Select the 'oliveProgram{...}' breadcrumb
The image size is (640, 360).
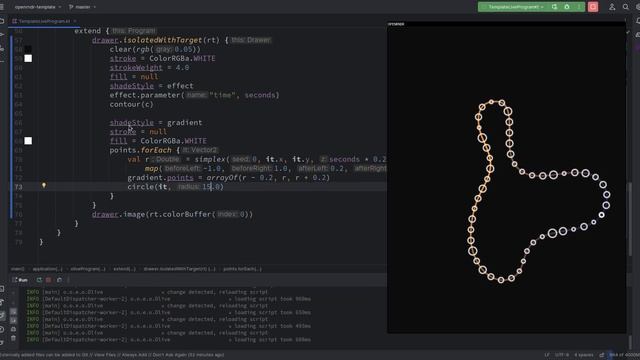[x=88, y=269]
